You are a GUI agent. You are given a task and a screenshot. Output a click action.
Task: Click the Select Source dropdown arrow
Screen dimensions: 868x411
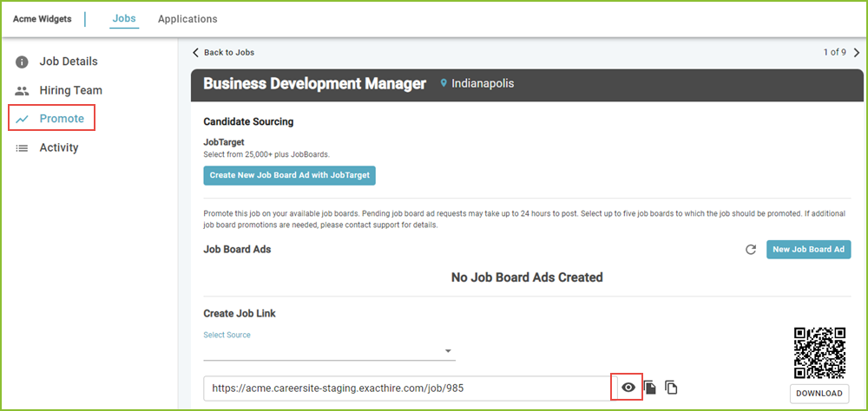coord(448,351)
